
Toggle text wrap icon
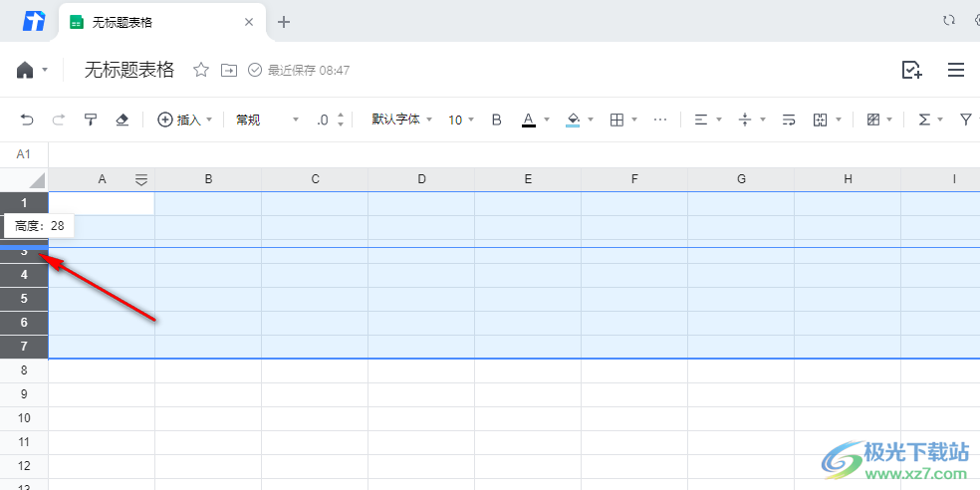click(x=789, y=120)
